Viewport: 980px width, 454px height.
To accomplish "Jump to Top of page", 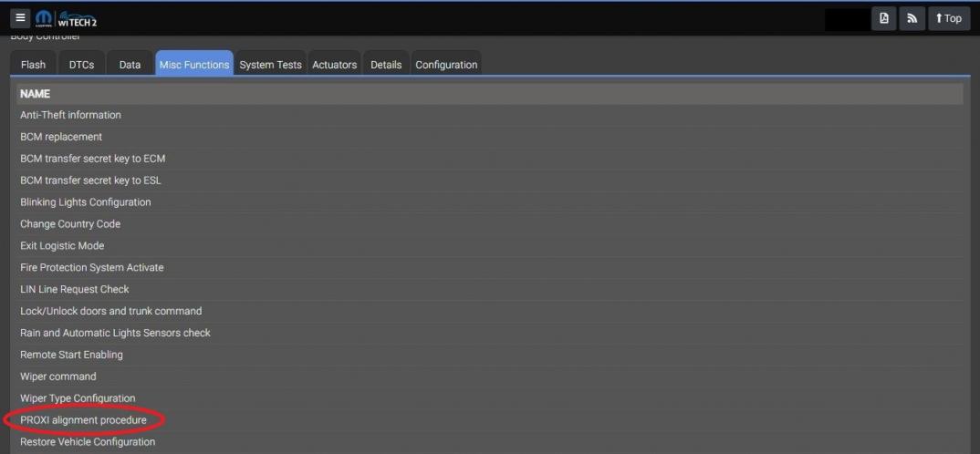I will 949,19.
